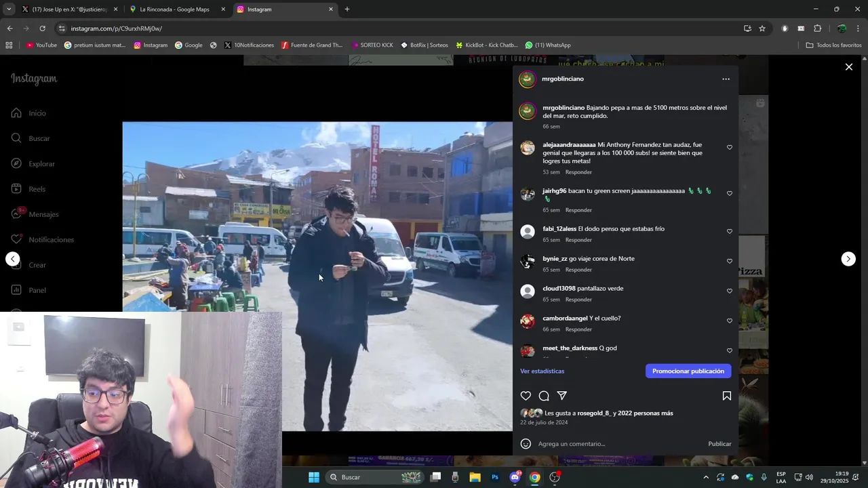This screenshot has width=868, height=488.
Task: Like alejaaandraaaaaaa's comment
Action: (730, 147)
